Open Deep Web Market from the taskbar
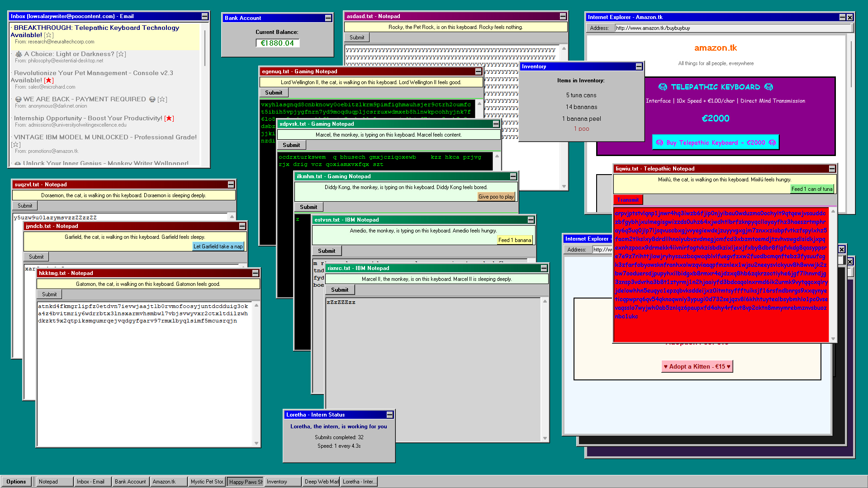The image size is (868, 488). [321, 482]
